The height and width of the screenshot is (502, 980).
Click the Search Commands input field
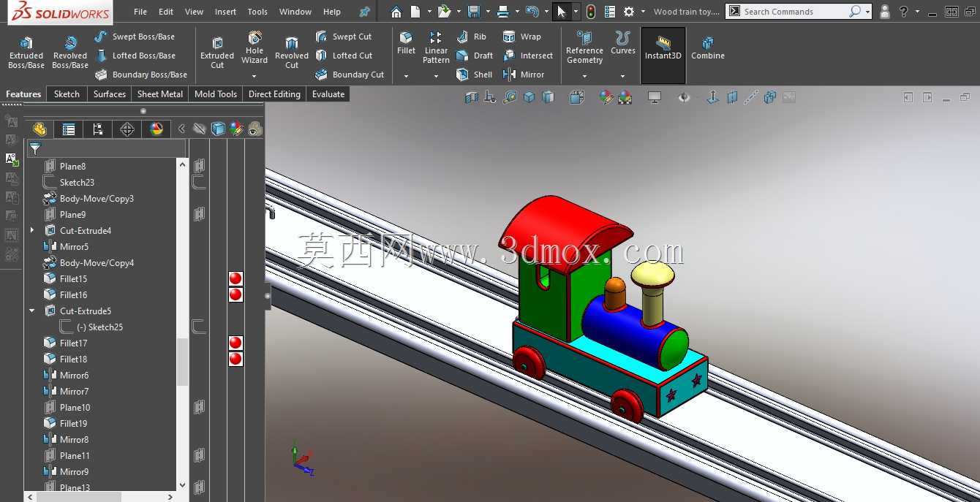(794, 12)
